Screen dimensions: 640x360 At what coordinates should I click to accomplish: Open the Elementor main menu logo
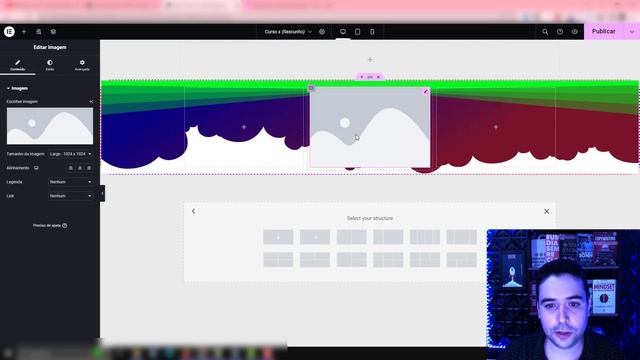point(9,31)
